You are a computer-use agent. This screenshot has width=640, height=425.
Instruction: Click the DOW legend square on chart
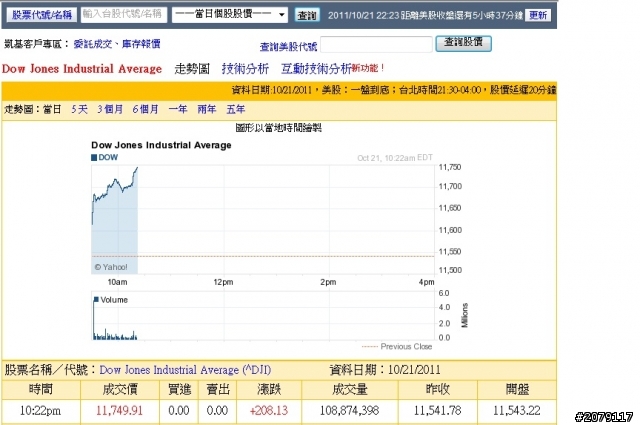tap(94, 158)
